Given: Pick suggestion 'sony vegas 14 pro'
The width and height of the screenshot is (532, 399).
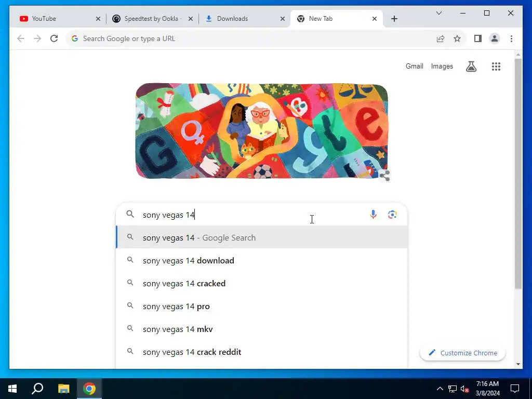Looking at the screenshot, I should point(262,307).
